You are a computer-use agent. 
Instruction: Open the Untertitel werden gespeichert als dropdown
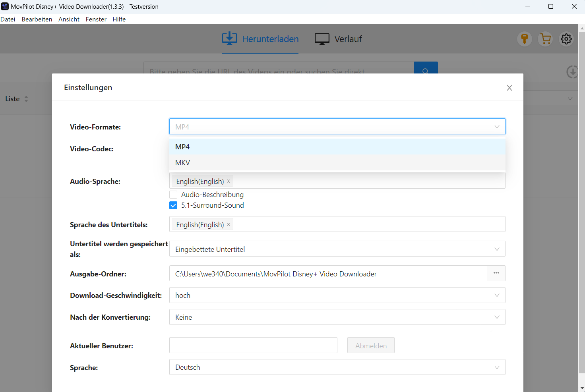pos(337,249)
